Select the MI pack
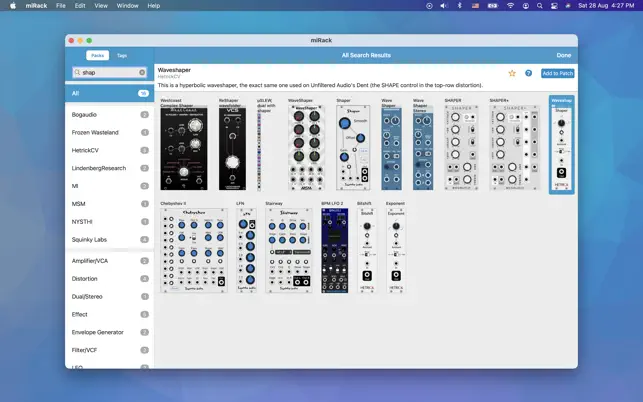This screenshot has height=402, width=643. [109, 186]
